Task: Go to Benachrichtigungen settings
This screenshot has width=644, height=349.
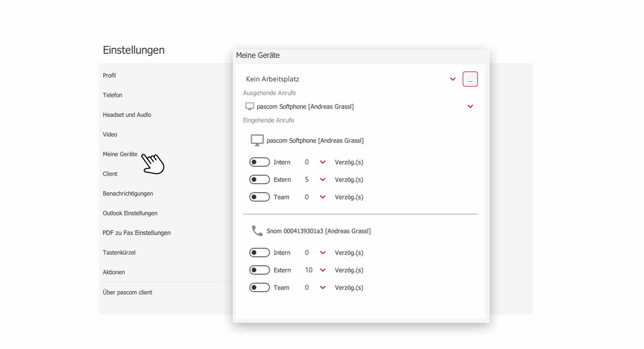Action: (x=128, y=194)
